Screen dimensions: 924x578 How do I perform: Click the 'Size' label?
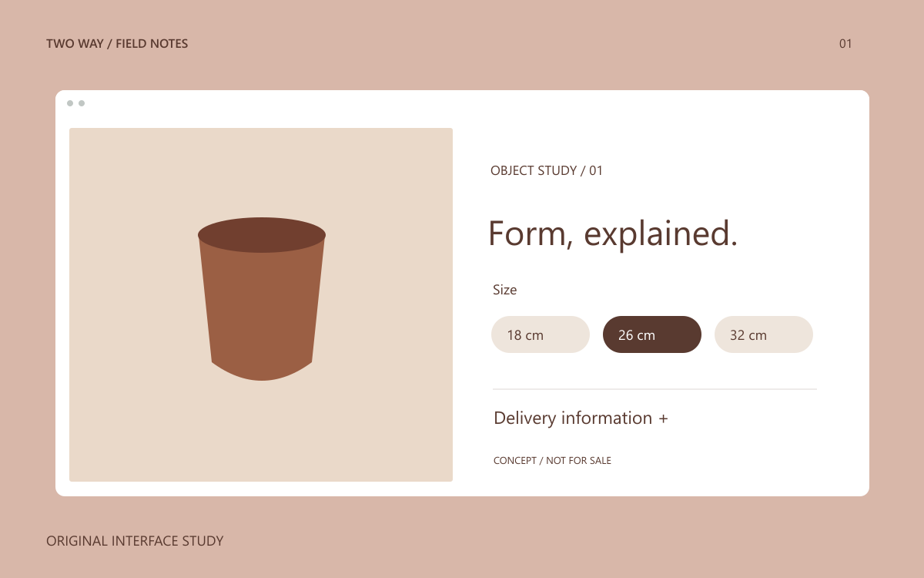504,290
